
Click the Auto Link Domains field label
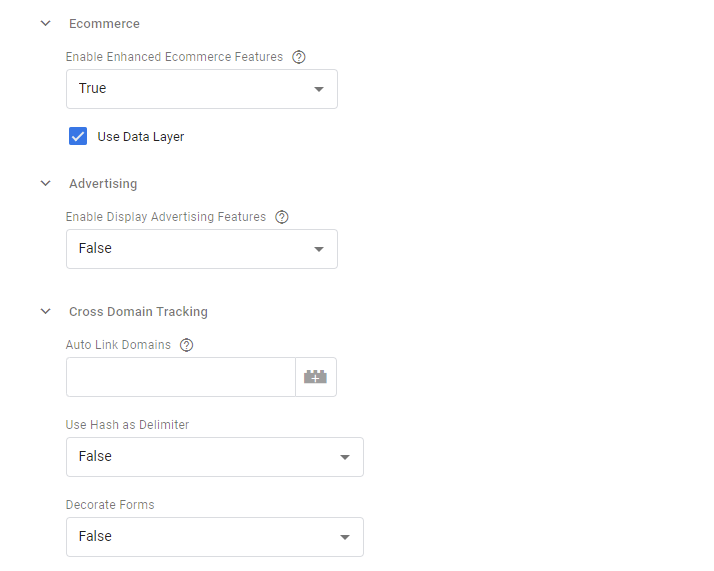(118, 345)
